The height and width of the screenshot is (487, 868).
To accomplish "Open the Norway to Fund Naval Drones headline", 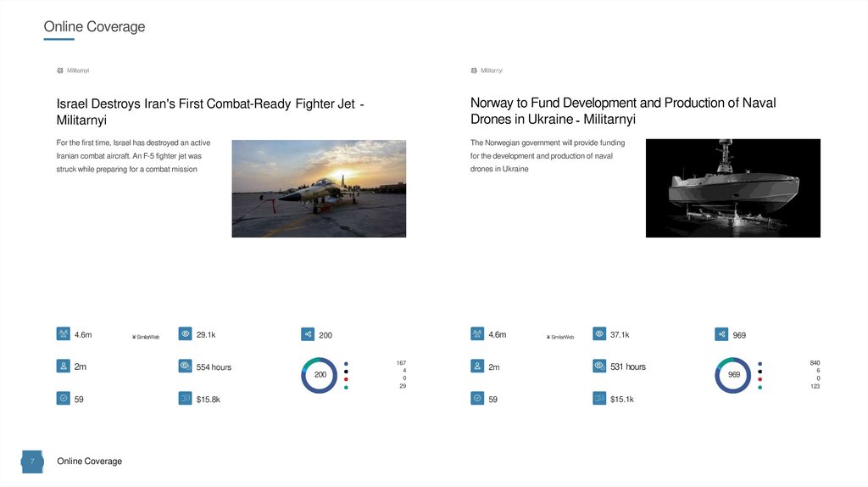I will (x=623, y=111).
